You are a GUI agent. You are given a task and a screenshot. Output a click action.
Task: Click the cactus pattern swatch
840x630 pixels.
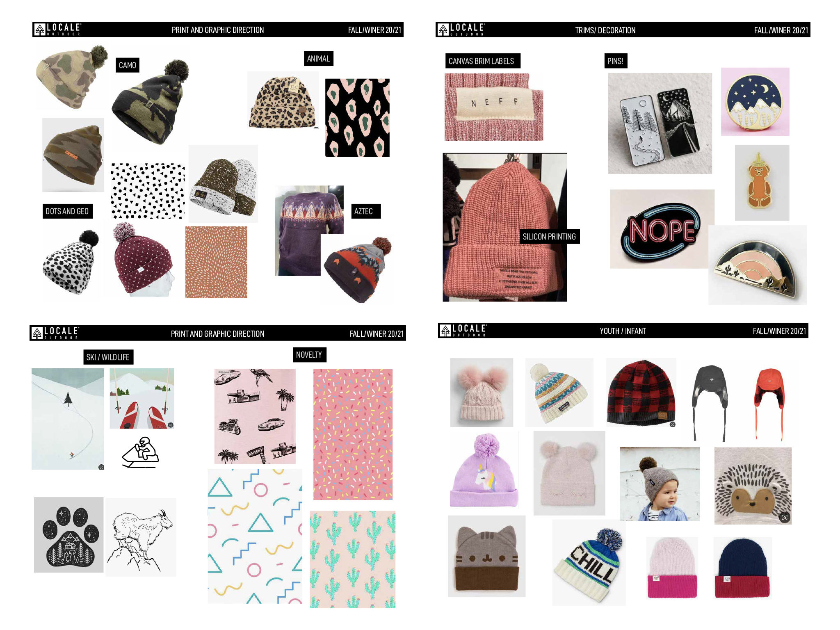tap(352, 559)
